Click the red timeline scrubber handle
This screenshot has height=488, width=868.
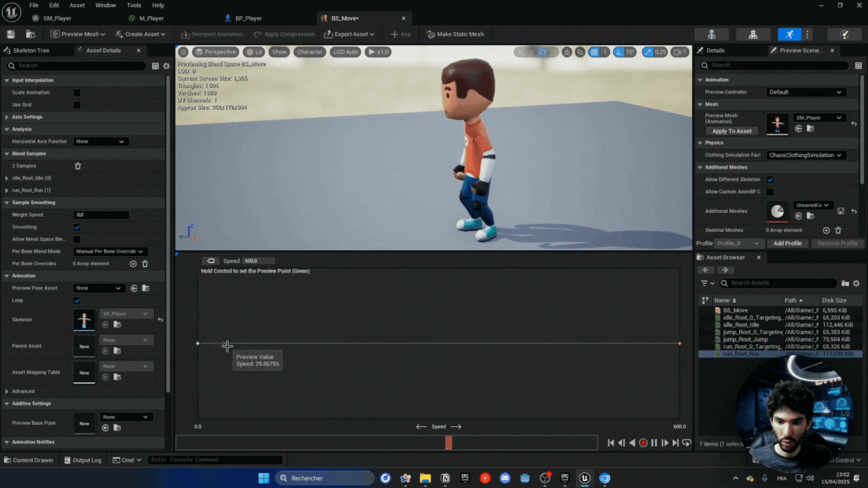(x=448, y=443)
